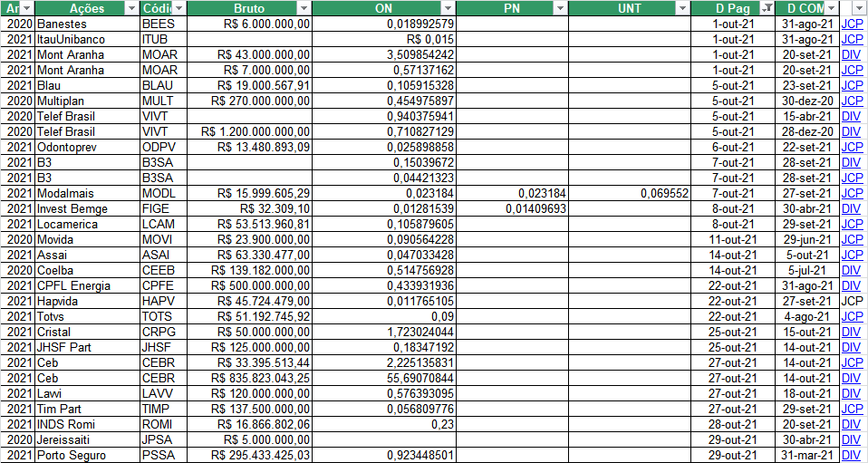
Task: Select the CPFL Energia name cell
Action: click(x=88, y=285)
